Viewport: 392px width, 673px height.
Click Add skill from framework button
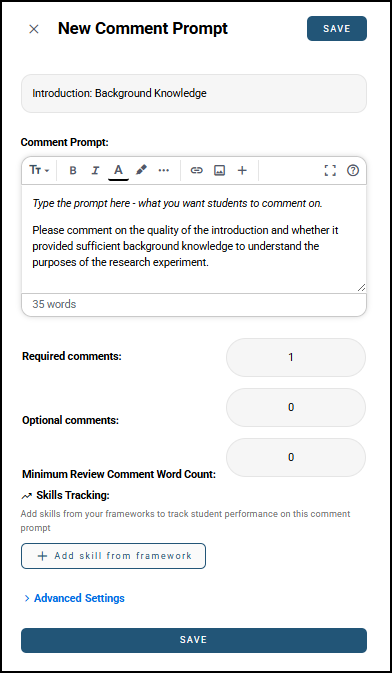click(113, 556)
